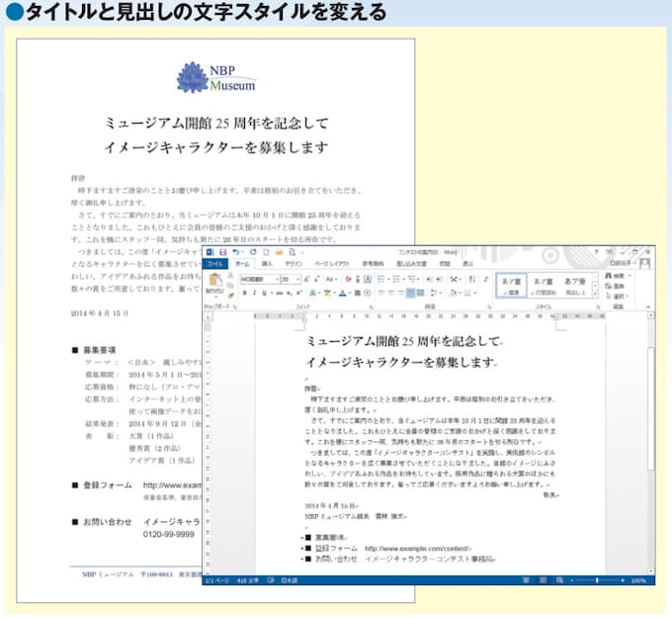Viewport: 672px width, 618px height.
Task: Switch to the 挿入 ribbon tab
Action: point(268,265)
